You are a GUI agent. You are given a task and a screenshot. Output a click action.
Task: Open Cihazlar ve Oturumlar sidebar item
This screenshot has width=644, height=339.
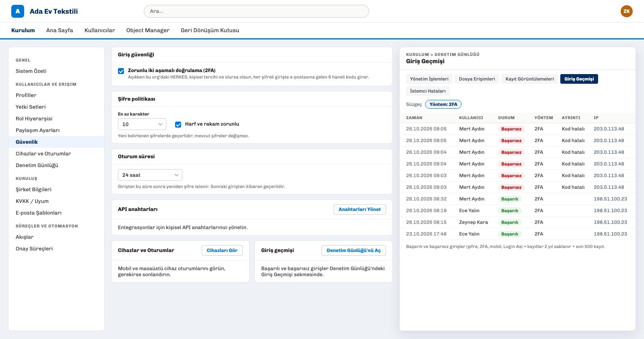[x=56, y=154]
